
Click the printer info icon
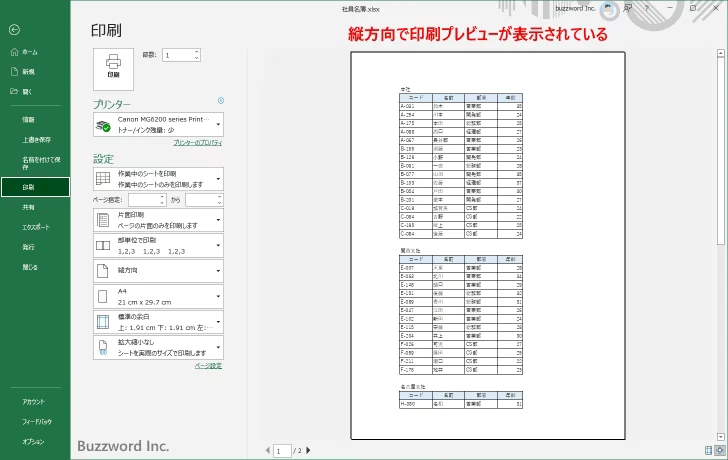[x=221, y=100]
